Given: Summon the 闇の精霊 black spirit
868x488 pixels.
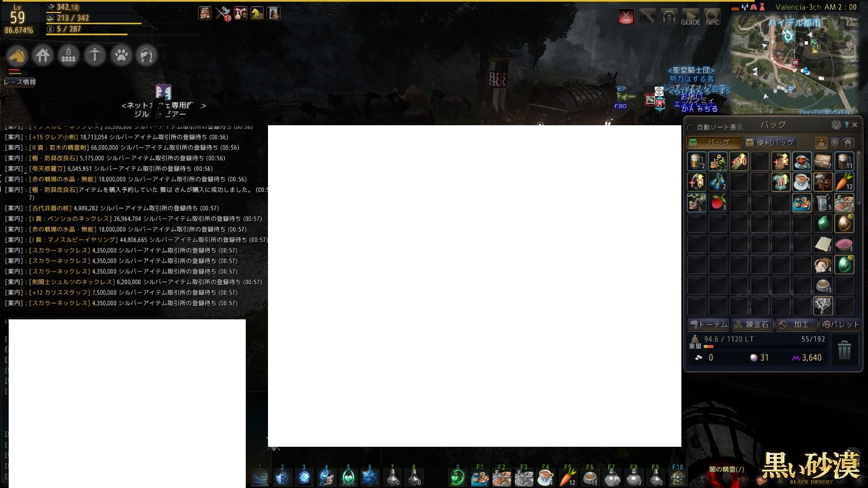Looking at the screenshot, I should pyautogui.click(x=727, y=470).
